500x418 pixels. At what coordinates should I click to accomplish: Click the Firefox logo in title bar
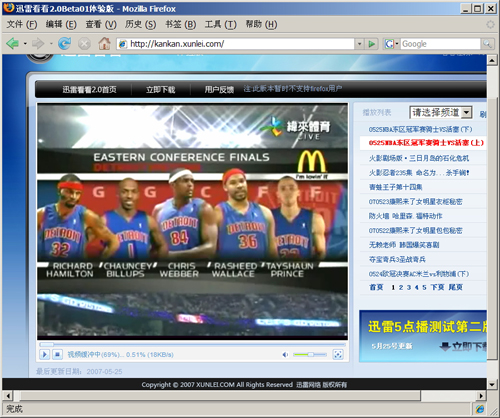(9, 8)
